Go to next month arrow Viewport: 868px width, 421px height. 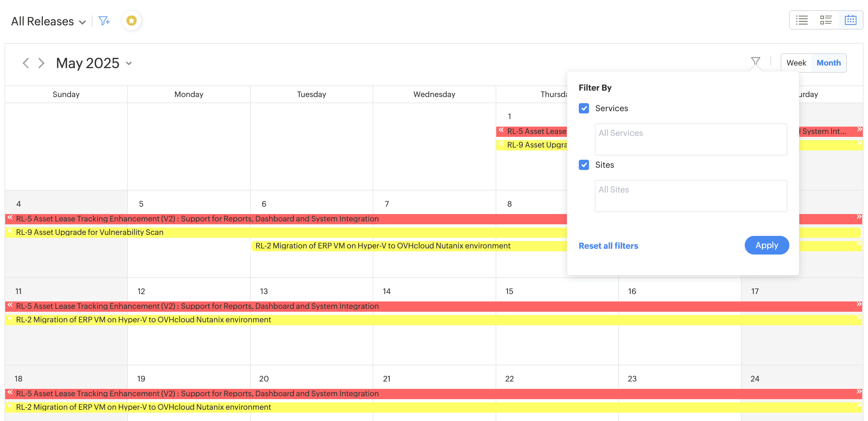(41, 63)
